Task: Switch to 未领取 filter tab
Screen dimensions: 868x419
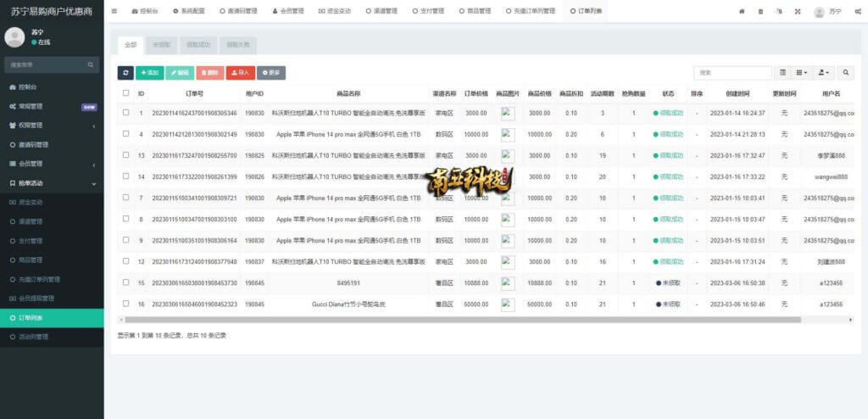Action: pyautogui.click(x=161, y=46)
